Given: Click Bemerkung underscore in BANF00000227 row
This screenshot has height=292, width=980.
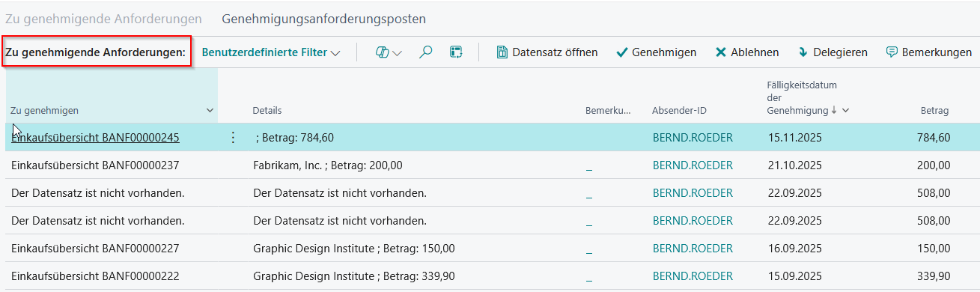Looking at the screenshot, I should [x=589, y=249].
